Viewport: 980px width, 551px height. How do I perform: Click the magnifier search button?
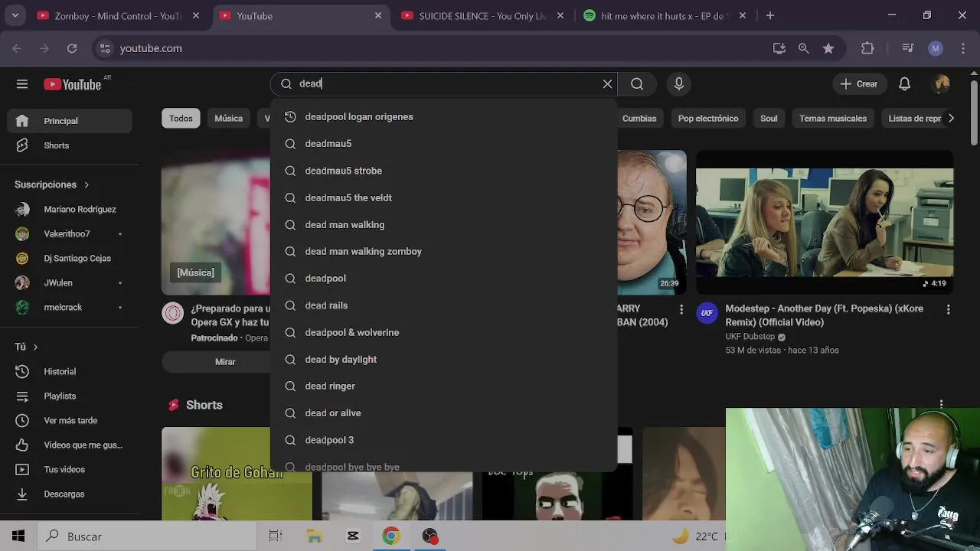tap(637, 84)
